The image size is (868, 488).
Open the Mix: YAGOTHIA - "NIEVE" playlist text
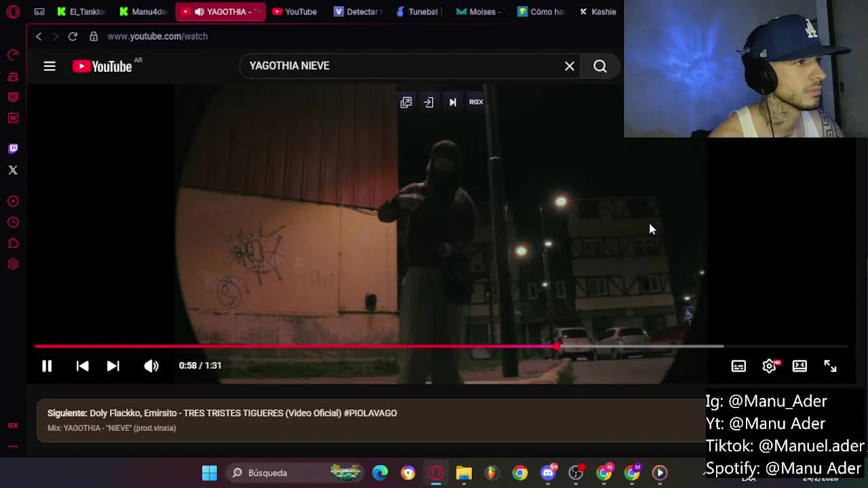coord(112,428)
